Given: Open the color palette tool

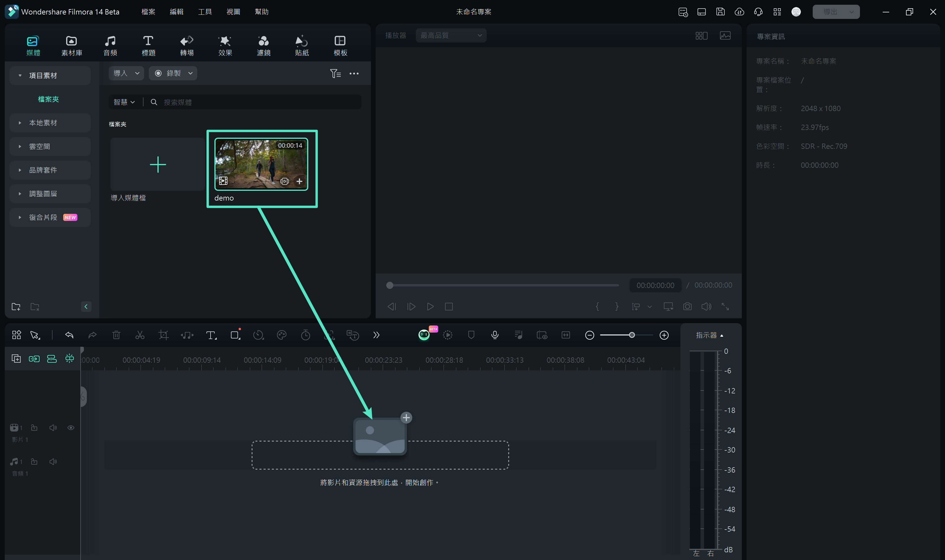Looking at the screenshot, I should click(x=282, y=335).
